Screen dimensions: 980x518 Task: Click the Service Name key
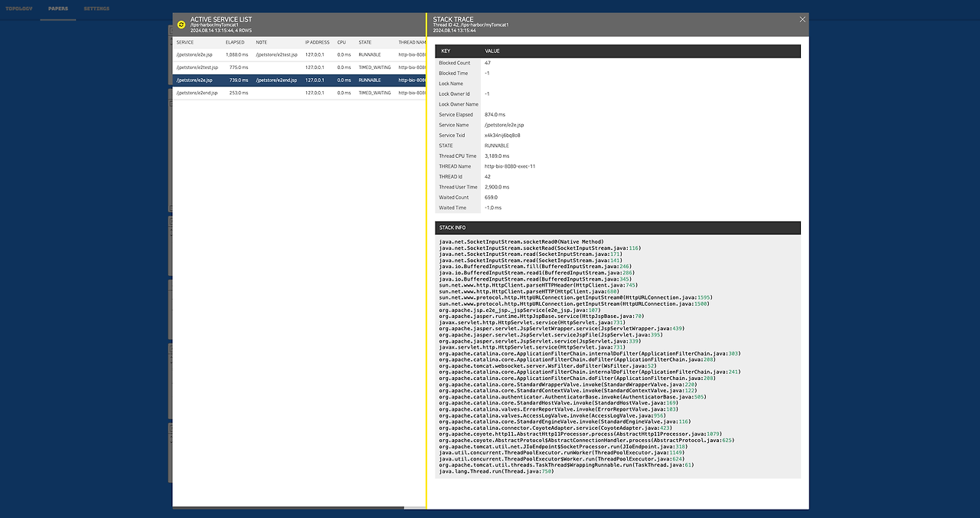click(x=454, y=125)
